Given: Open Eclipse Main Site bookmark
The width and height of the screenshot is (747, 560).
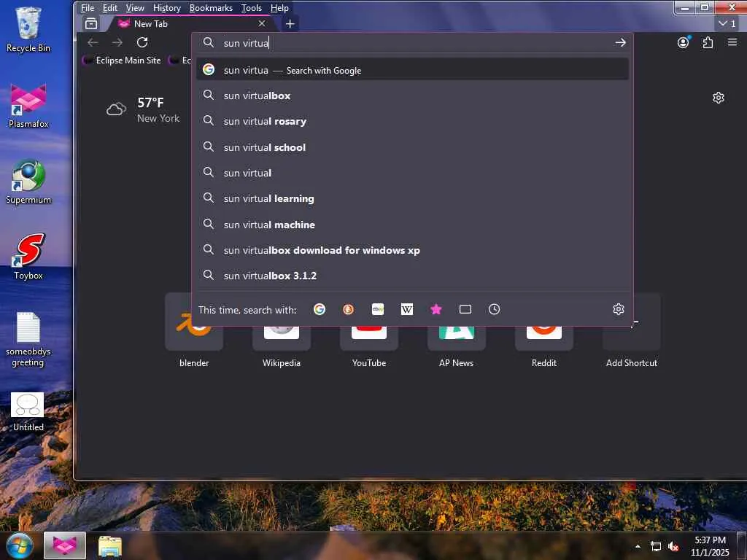Looking at the screenshot, I should [123, 61].
